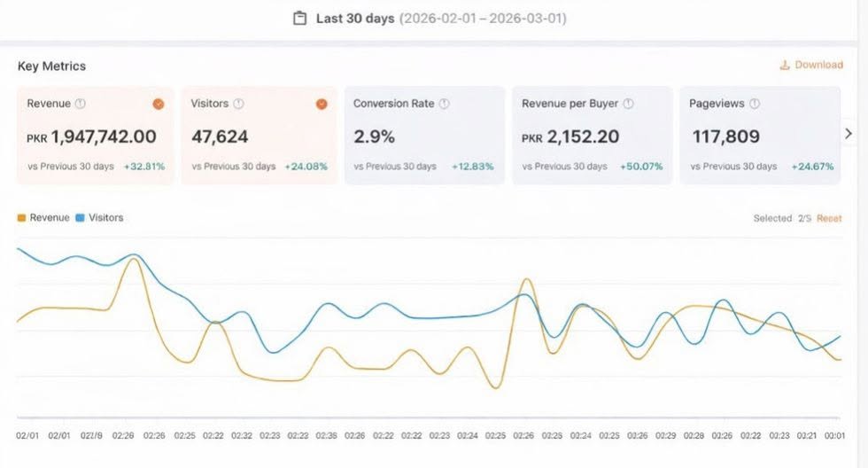Screen dimensions: 868x468
Task: Open the Revenue per Buyer info icon
Action: pos(628,104)
